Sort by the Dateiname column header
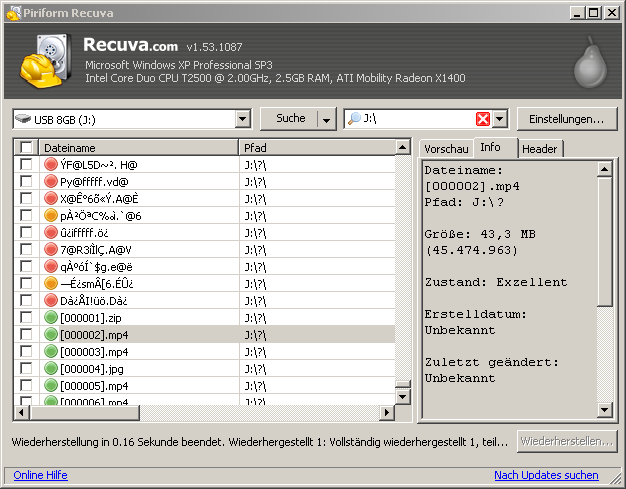626x489 pixels. tap(138, 148)
